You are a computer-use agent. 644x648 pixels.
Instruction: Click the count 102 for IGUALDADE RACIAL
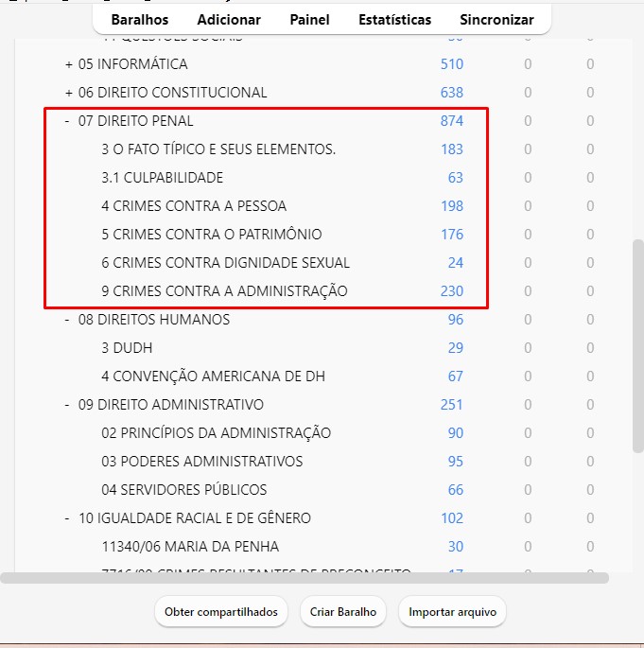click(x=452, y=518)
